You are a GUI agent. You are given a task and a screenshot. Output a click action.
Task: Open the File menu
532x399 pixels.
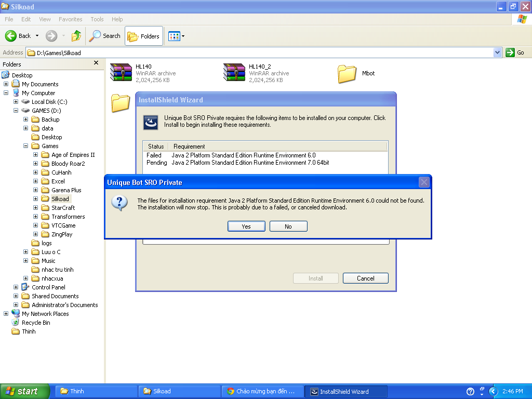coord(9,19)
